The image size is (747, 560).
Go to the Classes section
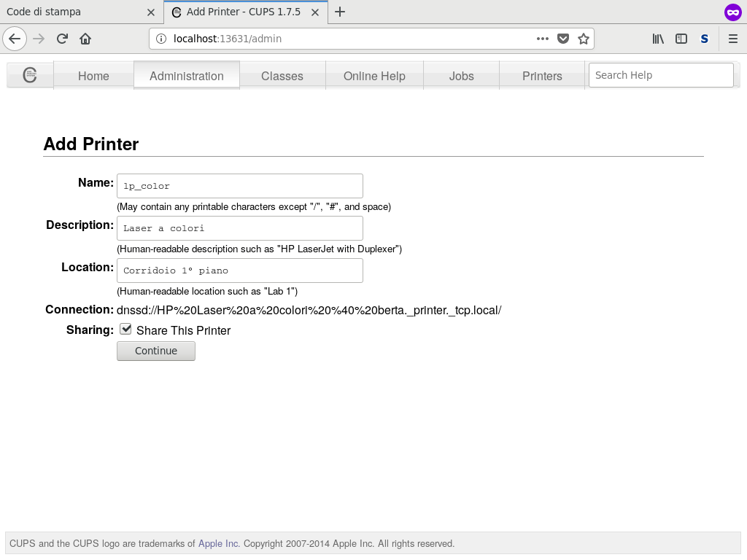282,76
